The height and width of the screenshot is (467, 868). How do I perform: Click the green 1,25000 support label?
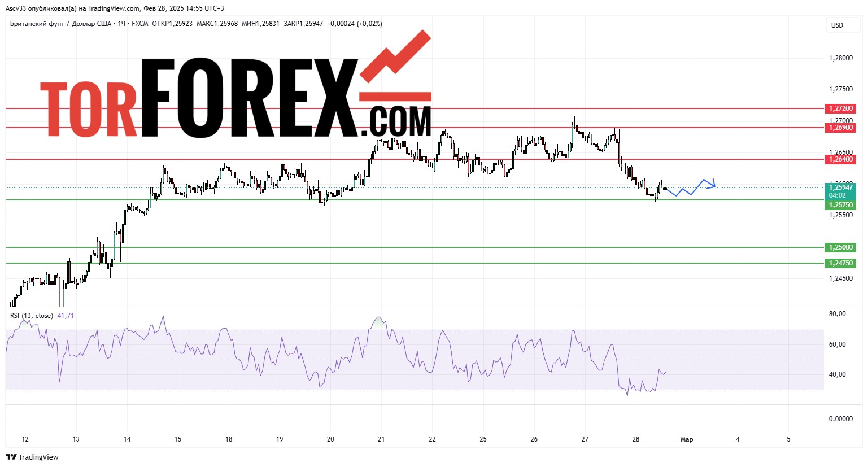(840, 247)
